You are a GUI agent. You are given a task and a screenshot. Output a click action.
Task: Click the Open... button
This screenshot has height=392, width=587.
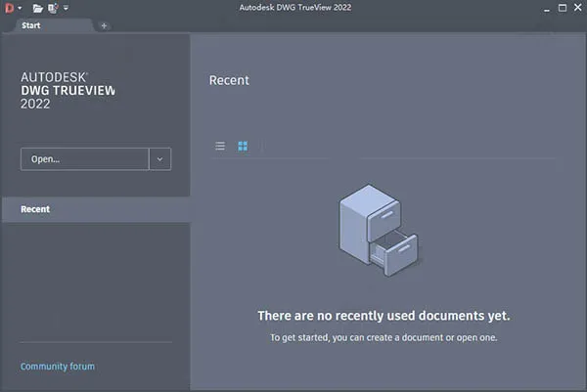(84, 158)
